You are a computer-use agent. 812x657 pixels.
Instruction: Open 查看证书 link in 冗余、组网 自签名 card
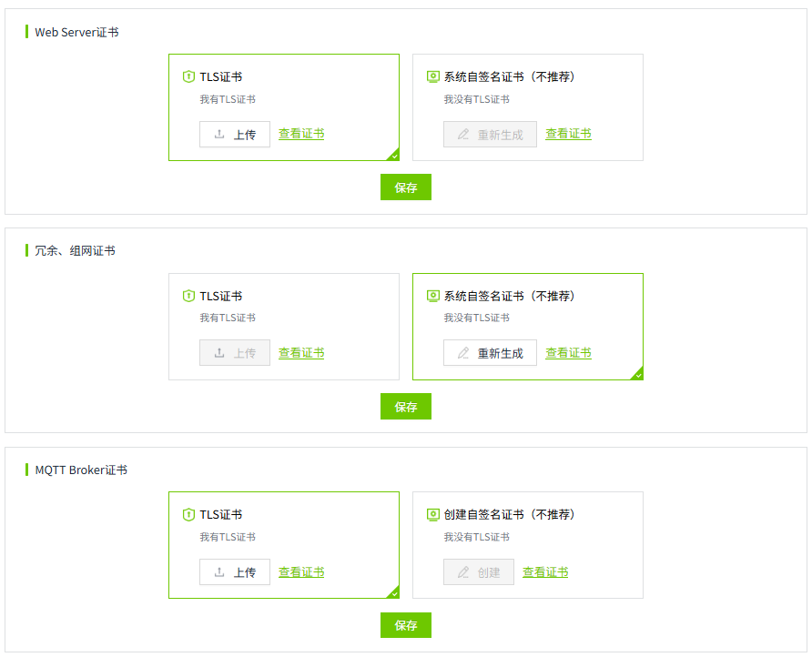click(x=568, y=353)
